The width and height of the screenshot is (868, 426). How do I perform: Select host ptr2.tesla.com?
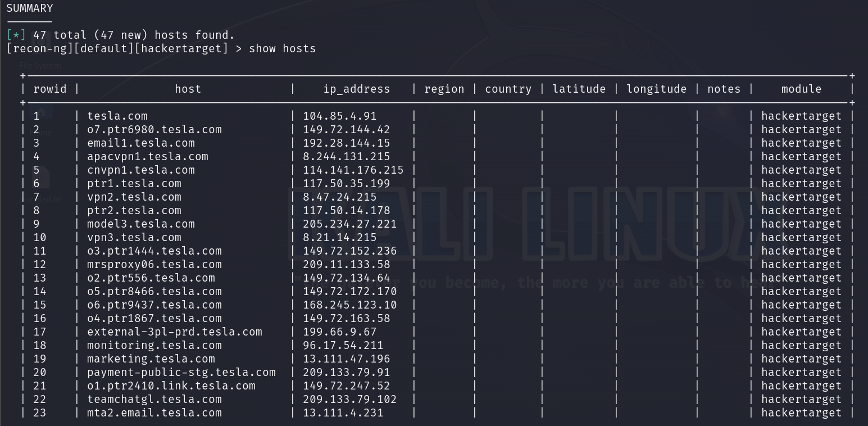134,210
